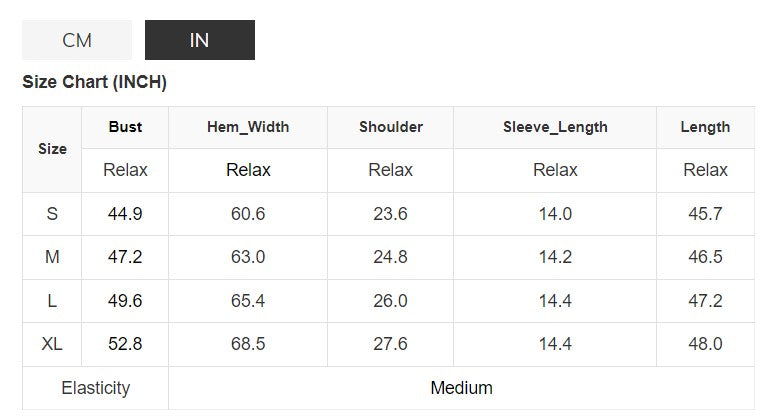Viewport: 779px width, 420px height.
Task: Click the Size column header
Action: [x=52, y=149]
